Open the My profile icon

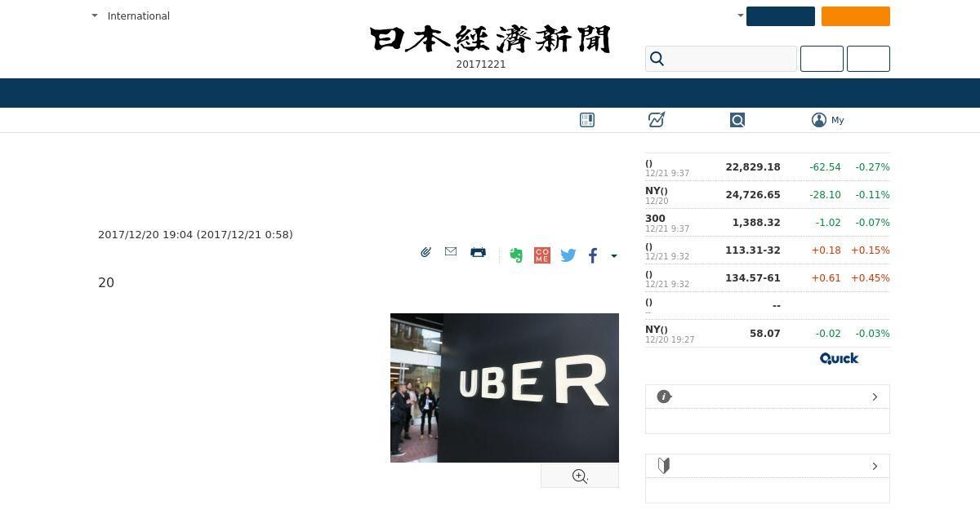click(x=819, y=120)
